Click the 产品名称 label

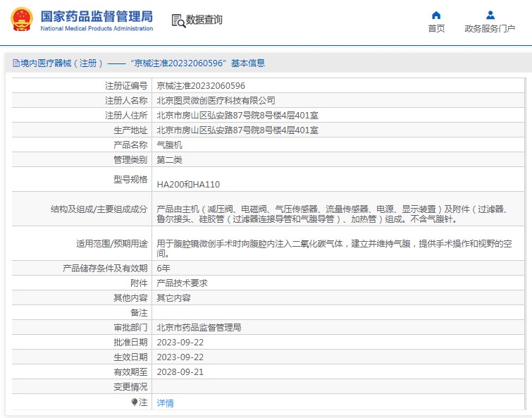(130, 145)
